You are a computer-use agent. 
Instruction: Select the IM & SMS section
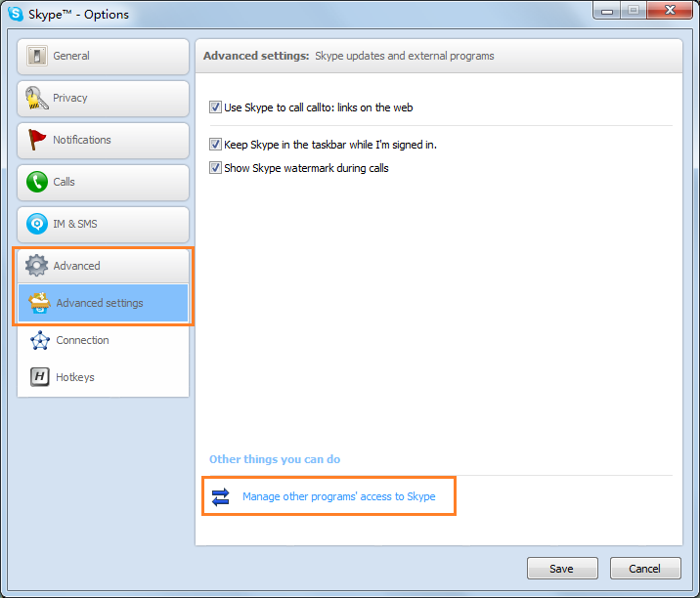[103, 224]
